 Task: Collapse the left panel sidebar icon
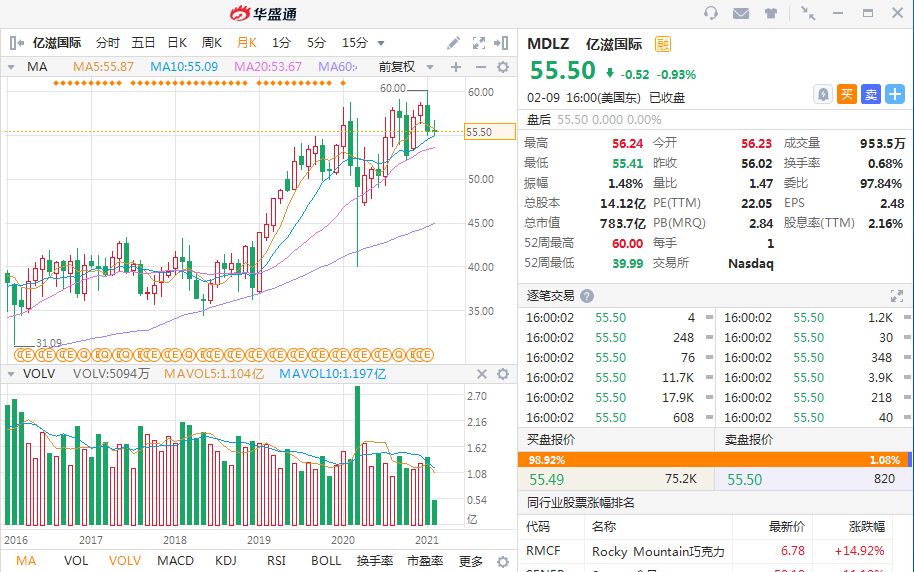[x=17, y=43]
